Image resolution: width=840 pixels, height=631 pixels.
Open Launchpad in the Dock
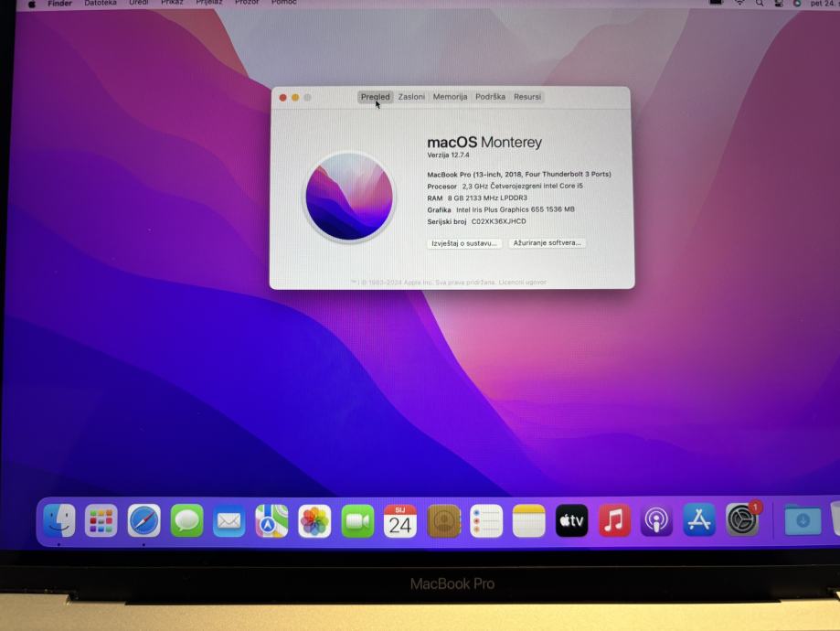pos(101,520)
